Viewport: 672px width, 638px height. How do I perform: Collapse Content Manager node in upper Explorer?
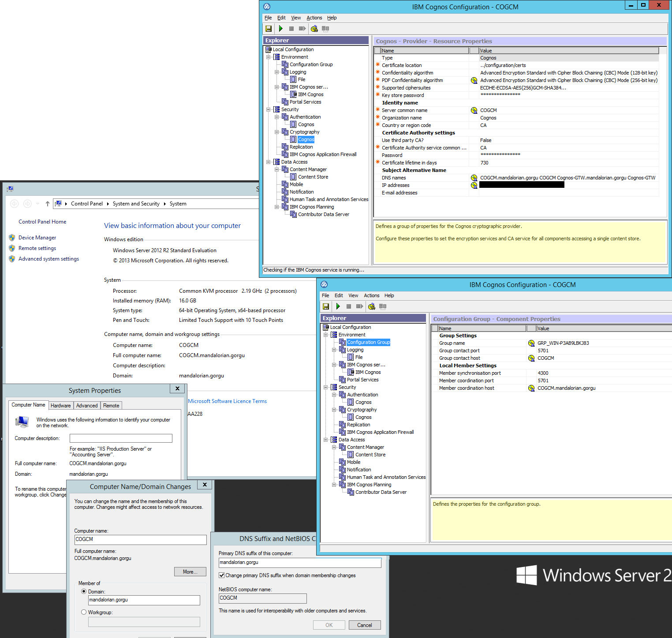pyautogui.click(x=276, y=169)
